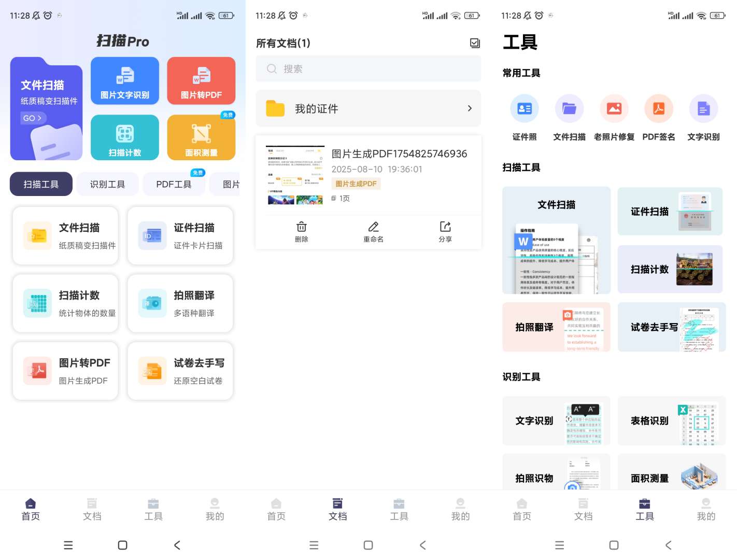Screen dimensions: 737x560
Task: Rename the document with 重命名 pencil icon
Action: (x=373, y=232)
